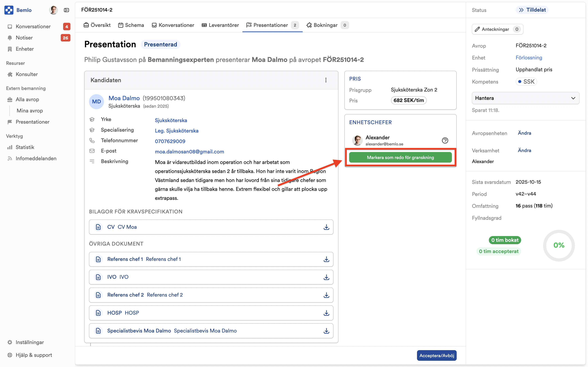Click the Acceptera/Avböj button
588x367 pixels.
(x=437, y=355)
